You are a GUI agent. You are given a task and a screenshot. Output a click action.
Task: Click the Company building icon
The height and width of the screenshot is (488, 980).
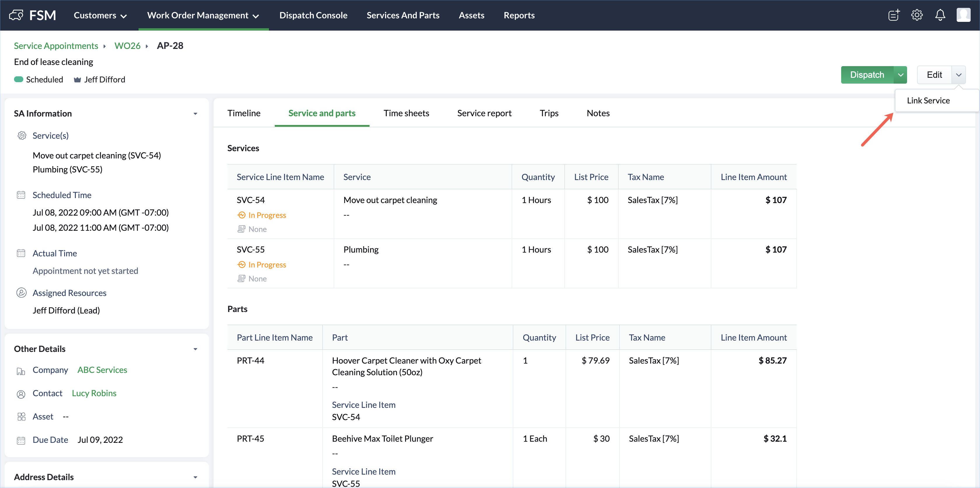click(x=21, y=371)
